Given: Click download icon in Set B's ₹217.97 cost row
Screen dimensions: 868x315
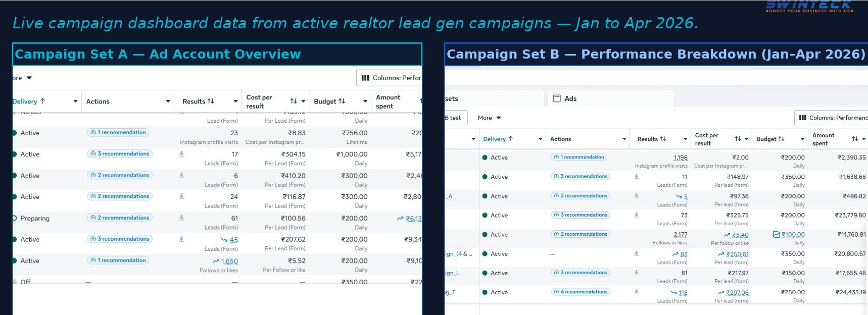Looking at the screenshot, I should coord(637,273).
